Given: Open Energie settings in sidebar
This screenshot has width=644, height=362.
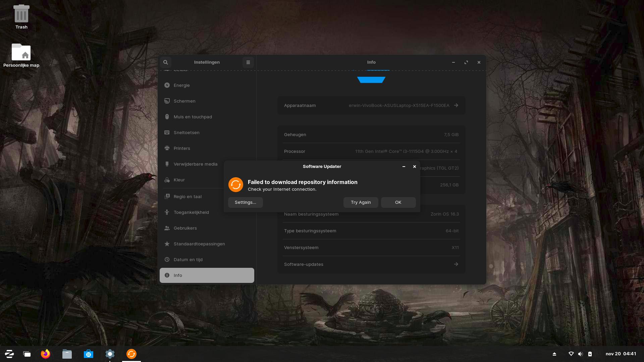Looking at the screenshot, I should [207, 85].
